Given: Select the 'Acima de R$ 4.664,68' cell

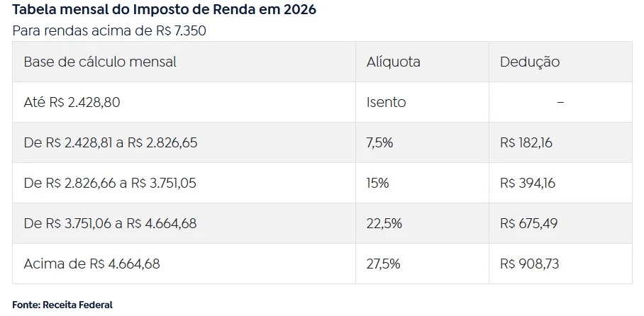Looking at the screenshot, I should [x=91, y=264].
